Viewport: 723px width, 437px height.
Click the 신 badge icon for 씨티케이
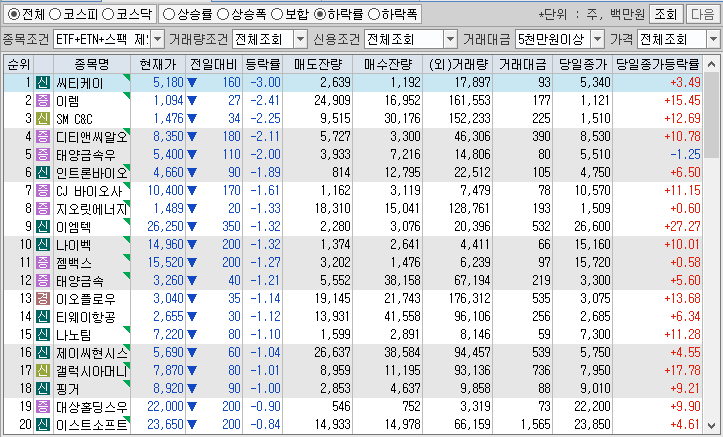tap(43, 83)
